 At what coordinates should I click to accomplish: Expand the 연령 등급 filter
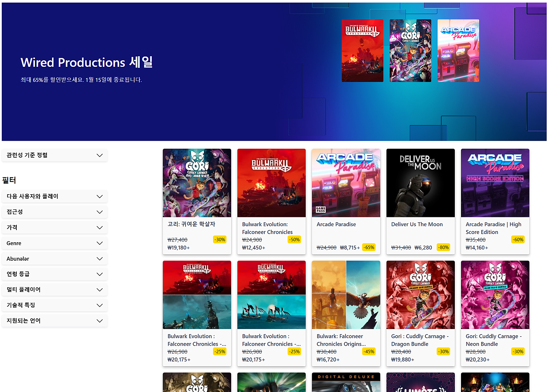(x=54, y=274)
